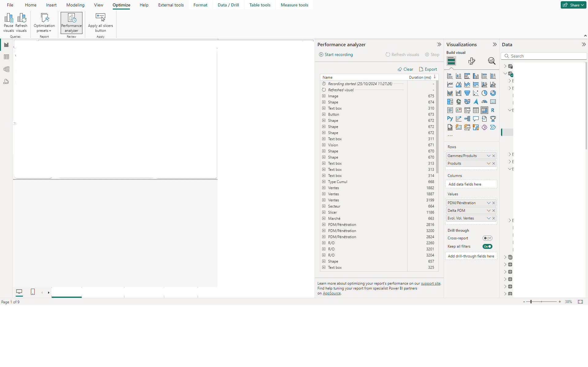Click the zoom out minus button
Image resolution: width=588 pixels, height=367 pixels.
click(524, 302)
